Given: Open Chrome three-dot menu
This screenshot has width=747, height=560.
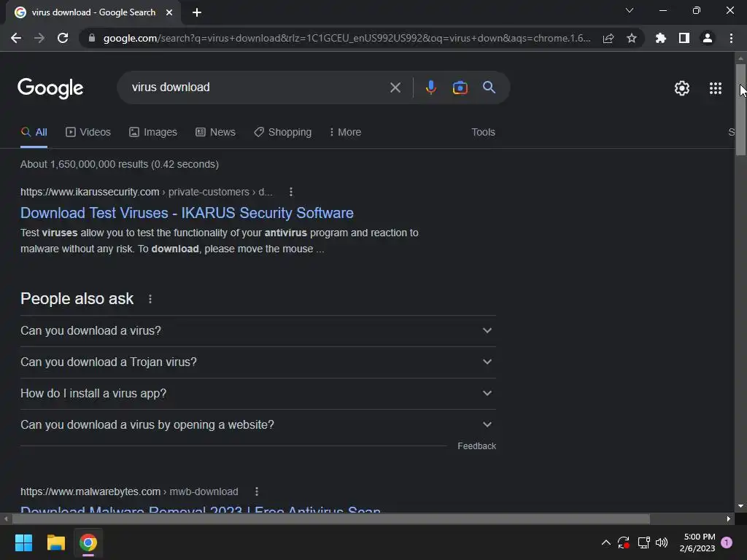Looking at the screenshot, I should [x=731, y=38].
